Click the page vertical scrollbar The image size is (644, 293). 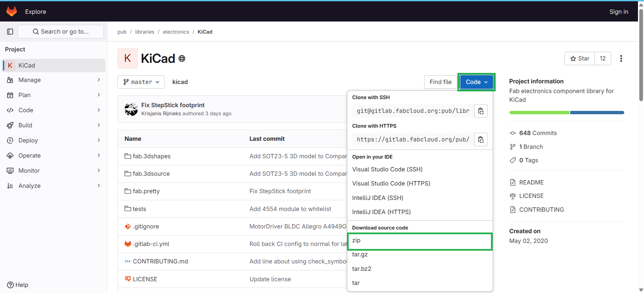point(641,55)
